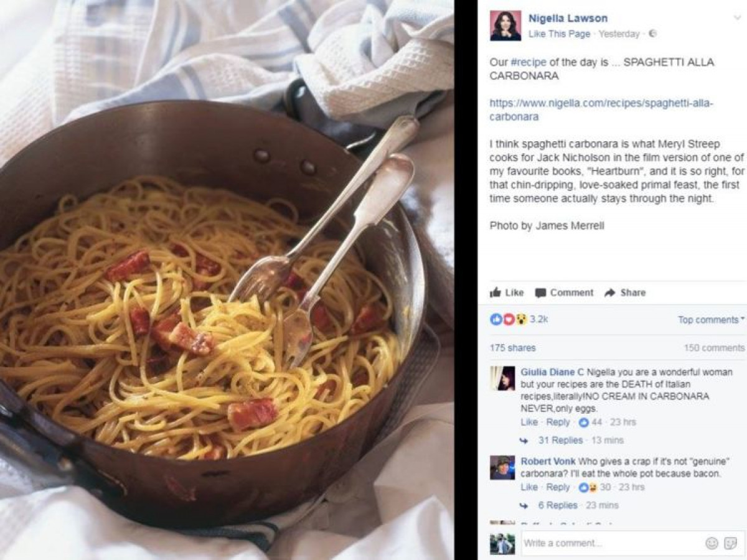Open reaction emoji summary icons
This screenshot has height=560, width=747.
[509, 319]
